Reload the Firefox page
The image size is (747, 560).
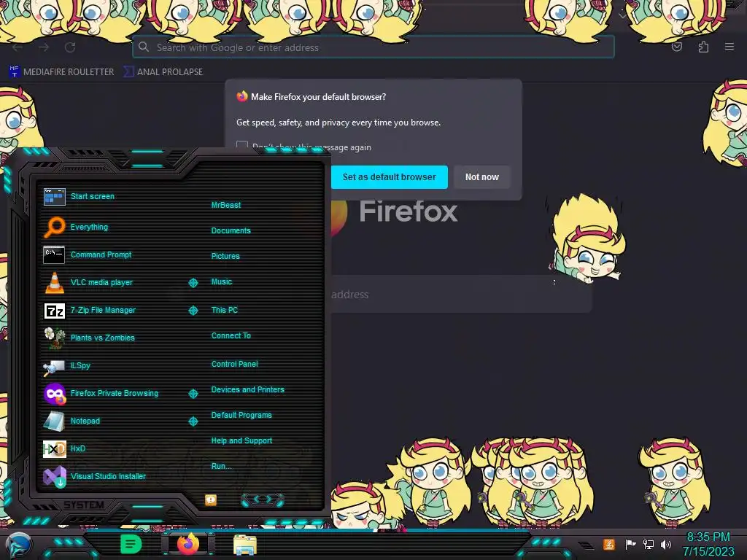tap(70, 47)
